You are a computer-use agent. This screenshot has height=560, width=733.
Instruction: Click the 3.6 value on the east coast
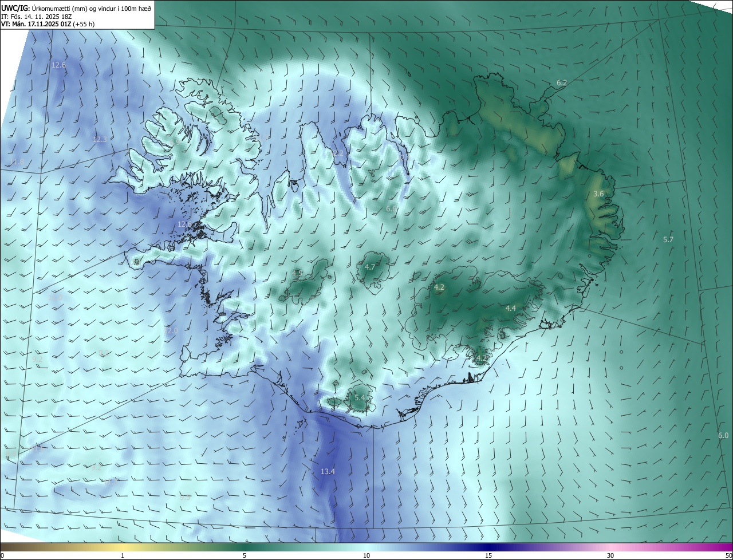[x=598, y=194]
